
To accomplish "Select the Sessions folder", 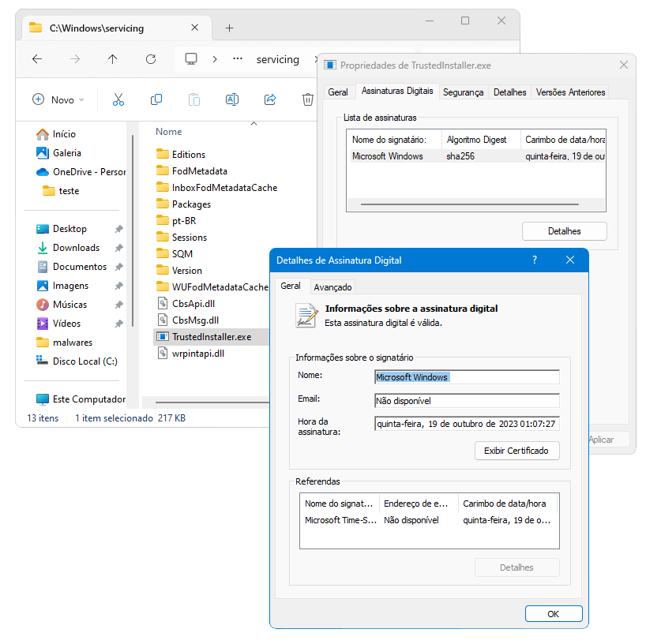I will tap(182, 238).
